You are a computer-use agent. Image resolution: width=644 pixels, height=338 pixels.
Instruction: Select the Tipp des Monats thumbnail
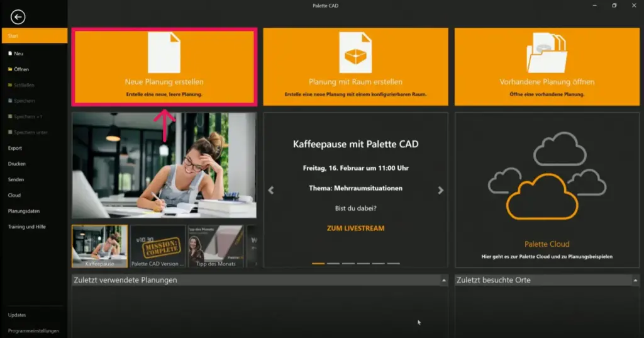click(216, 246)
